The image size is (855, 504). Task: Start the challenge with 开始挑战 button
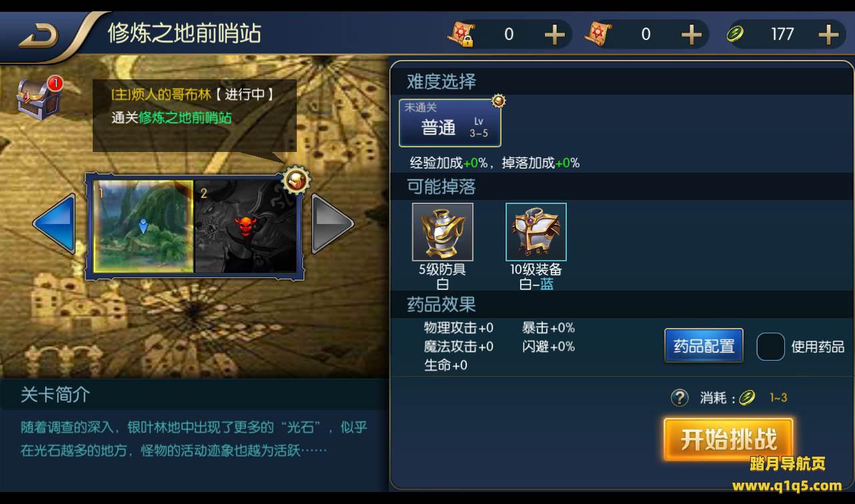[728, 440]
